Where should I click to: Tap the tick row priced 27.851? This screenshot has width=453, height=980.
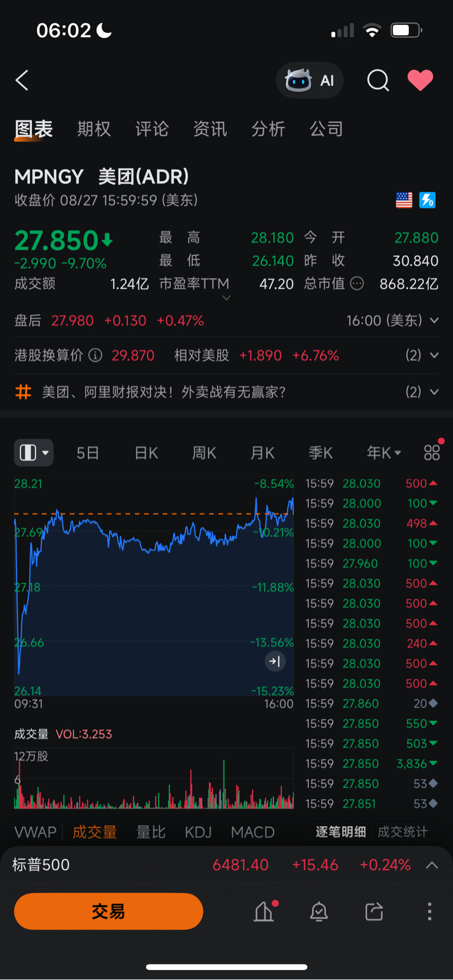372,804
